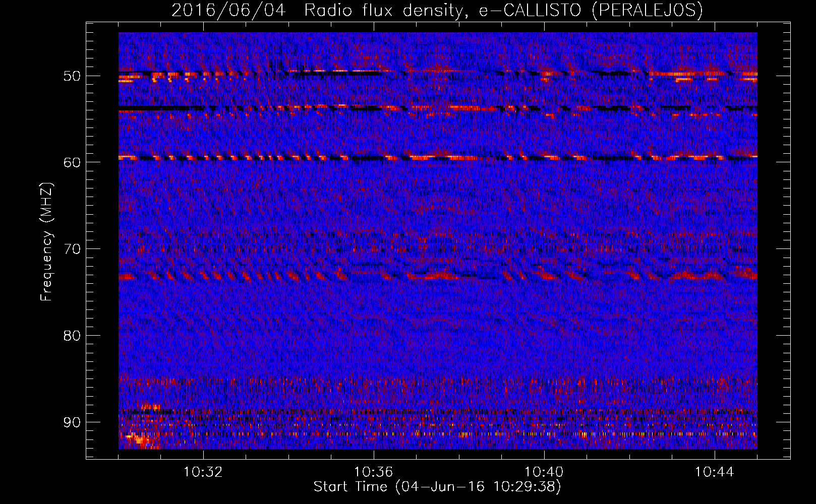Screen dimensions: 816x504
Task: Click the 10:32 time tick label
Action: coord(203,472)
